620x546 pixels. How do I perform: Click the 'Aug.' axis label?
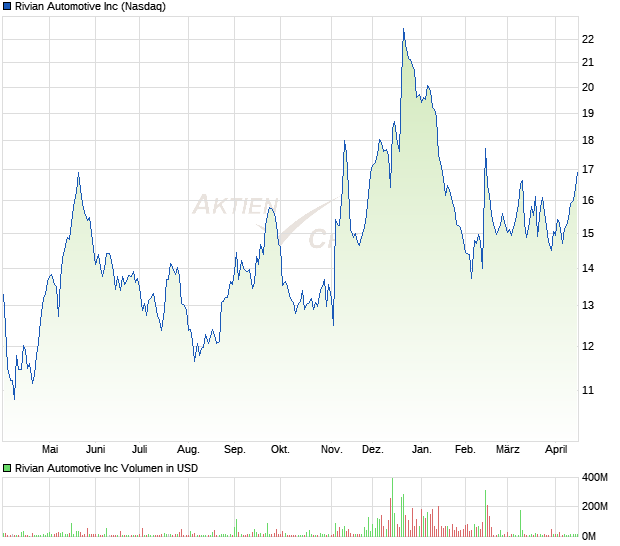pos(188,450)
